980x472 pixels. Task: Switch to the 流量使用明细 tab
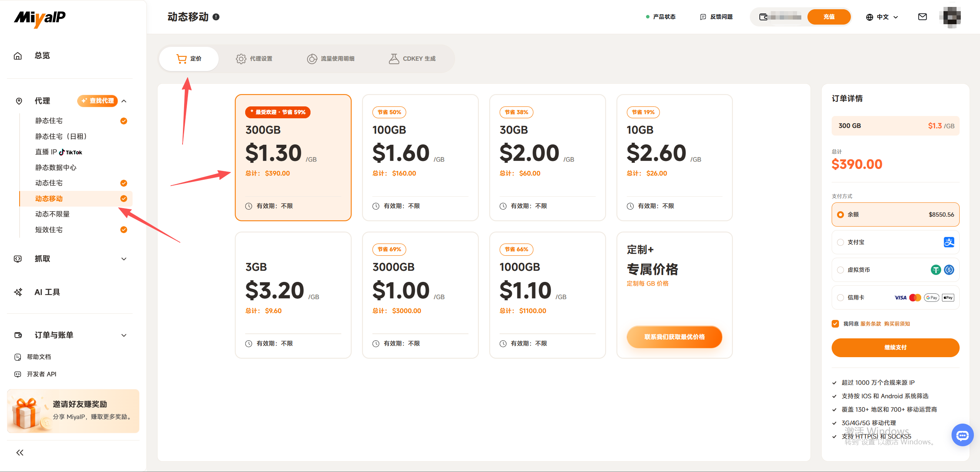(331, 59)
